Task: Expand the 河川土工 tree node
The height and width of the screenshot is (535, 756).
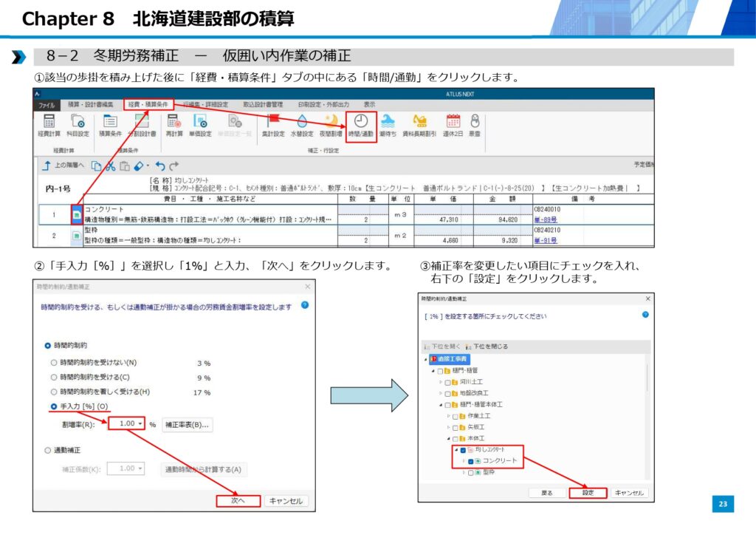Action: (x=441, y=382)
